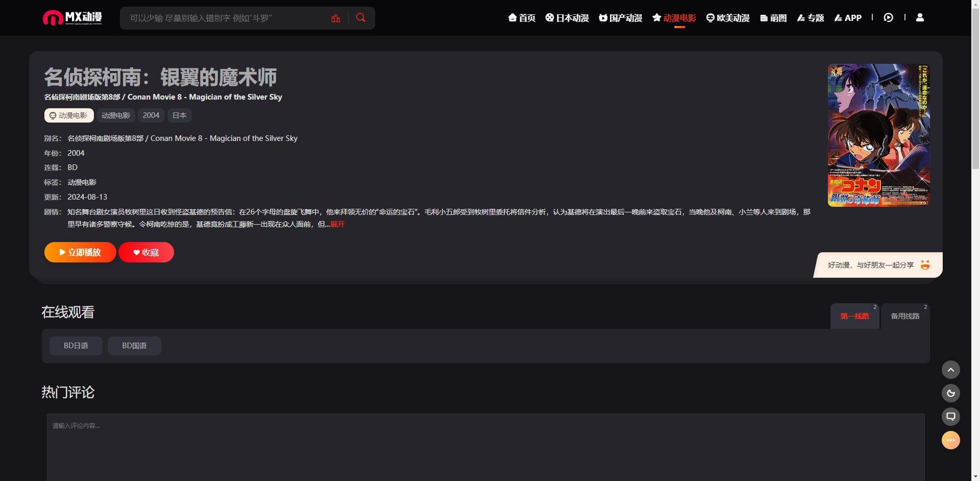Image resolution: width=980 pixels, height=481 pixels.
Task: Expand the plot summary via 展开
Action: 337,224
